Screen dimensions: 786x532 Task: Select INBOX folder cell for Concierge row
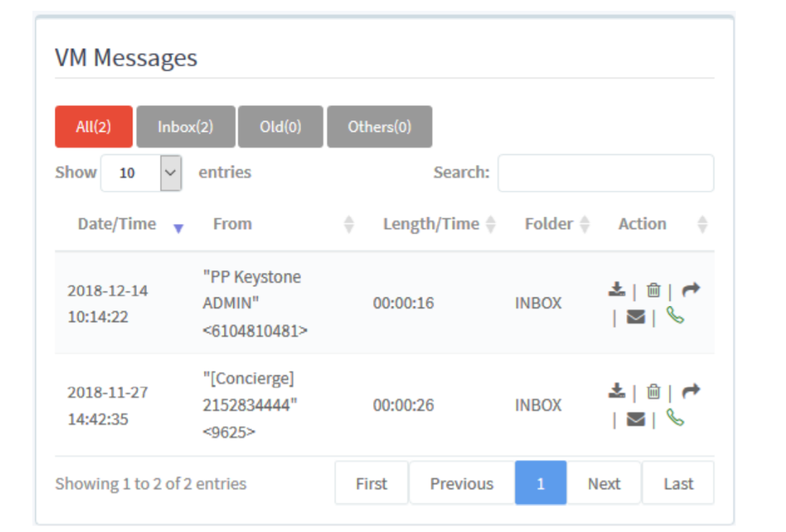tap(538, 405)
